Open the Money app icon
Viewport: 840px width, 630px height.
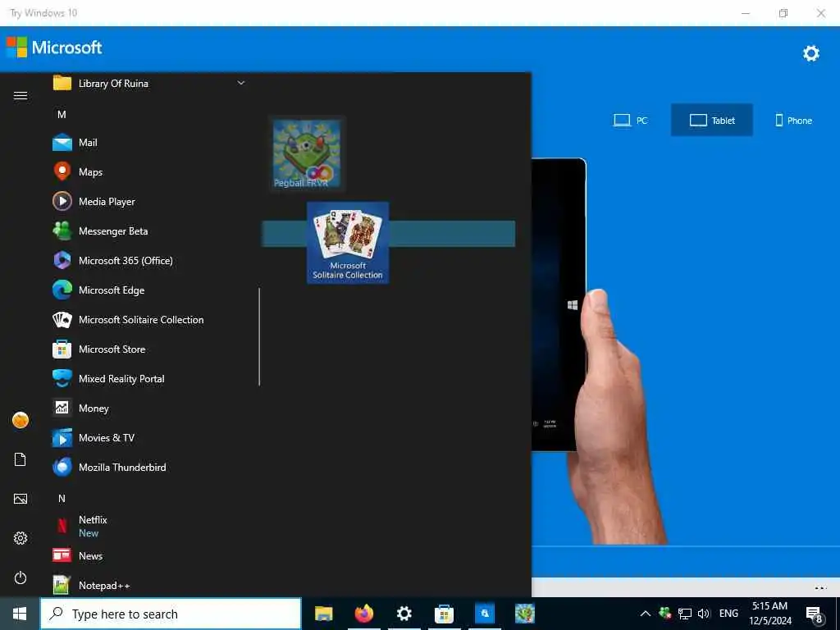point(62,409)
